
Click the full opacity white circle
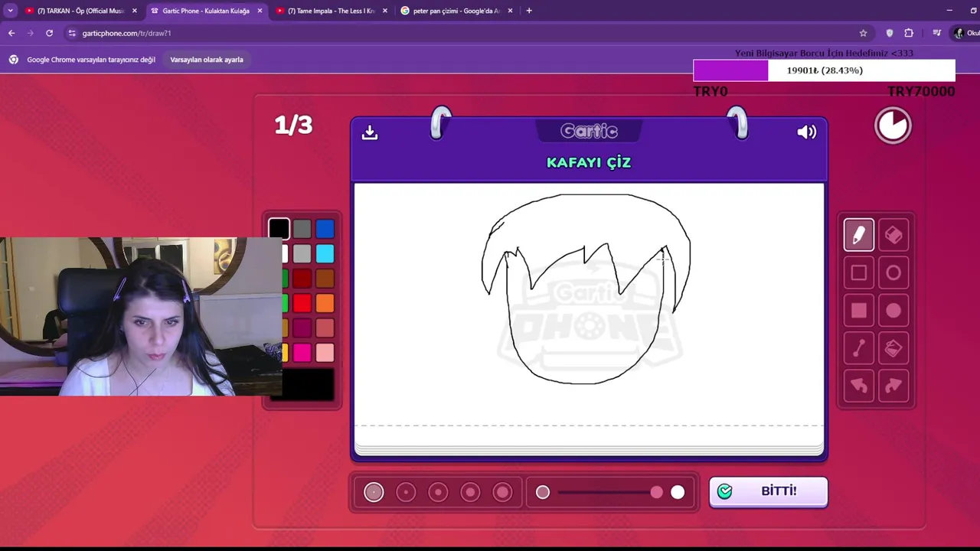click(678, 492)
